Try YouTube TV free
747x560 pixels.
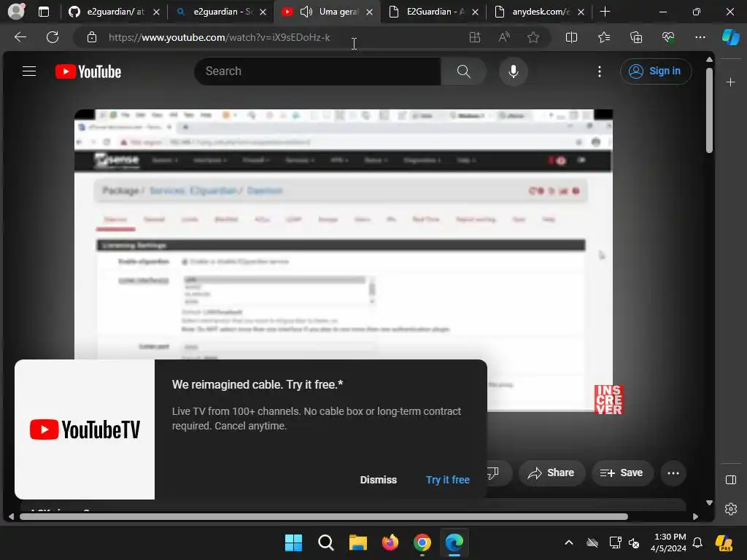(x=448, y=480)
